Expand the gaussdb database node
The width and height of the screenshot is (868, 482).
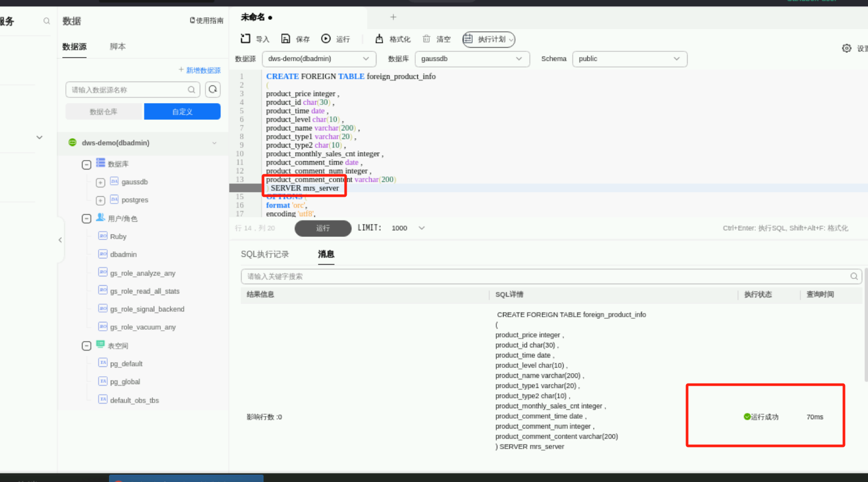[100, 183]
